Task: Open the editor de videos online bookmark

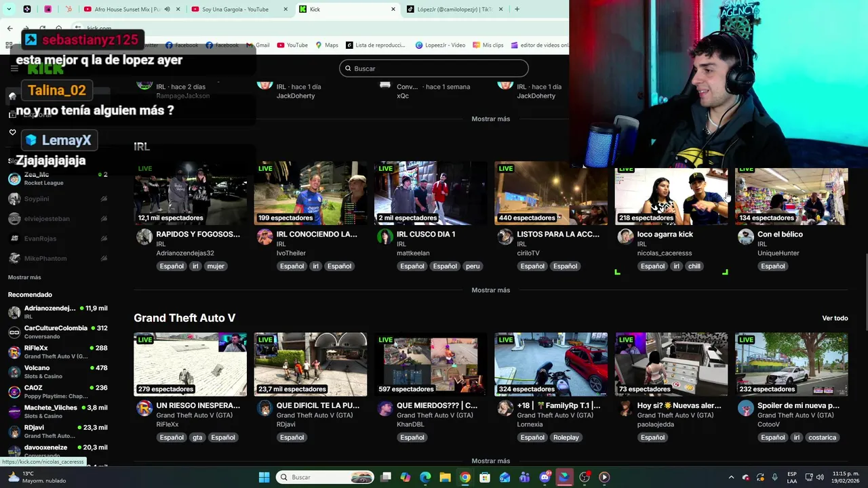Action: point(539,45)
